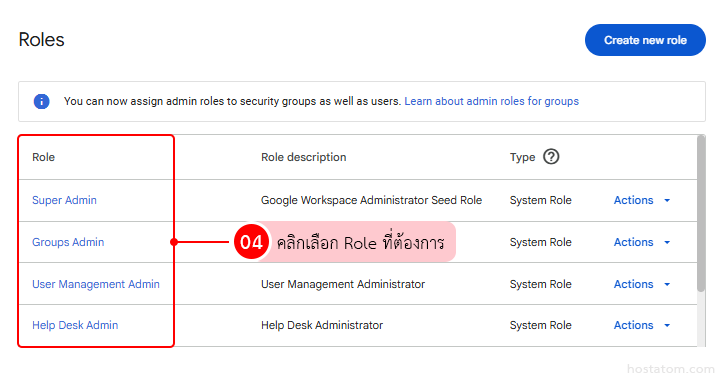The width and height of the screenshot is (720, 378).
Task: Open the Groups Admin role
Action: pos(68,242)
